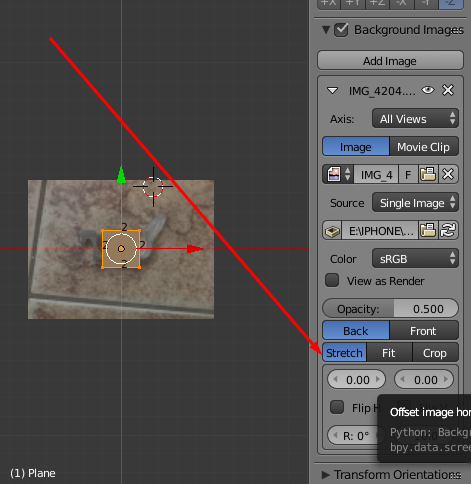Open the image datablock browse icon
The image size is (471, 484).
pyautogui.click(x=338, y=174)
